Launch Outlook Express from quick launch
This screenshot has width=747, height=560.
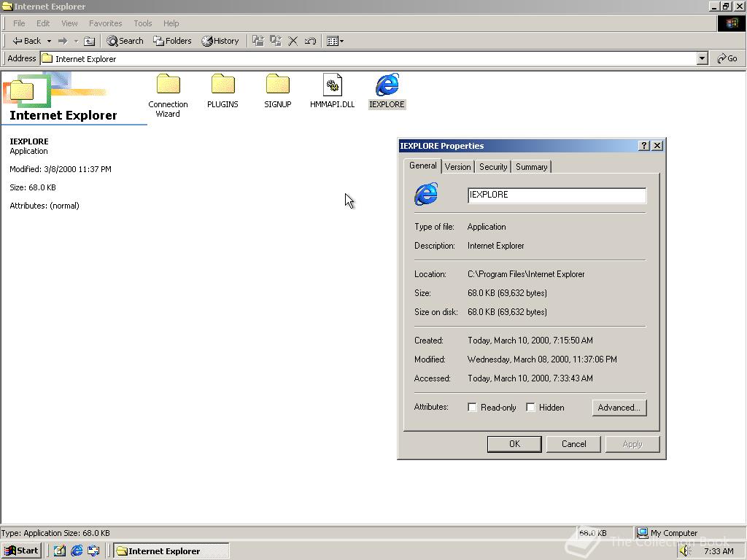(x=94, y=551)
